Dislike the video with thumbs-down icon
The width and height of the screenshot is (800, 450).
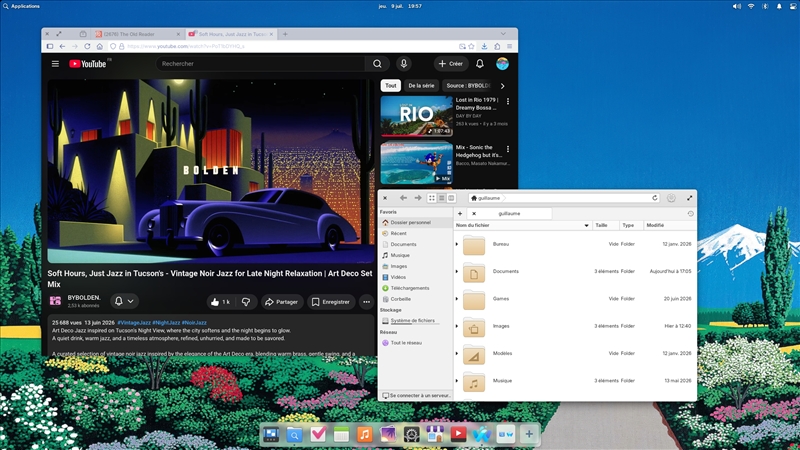tap(246, 302)
